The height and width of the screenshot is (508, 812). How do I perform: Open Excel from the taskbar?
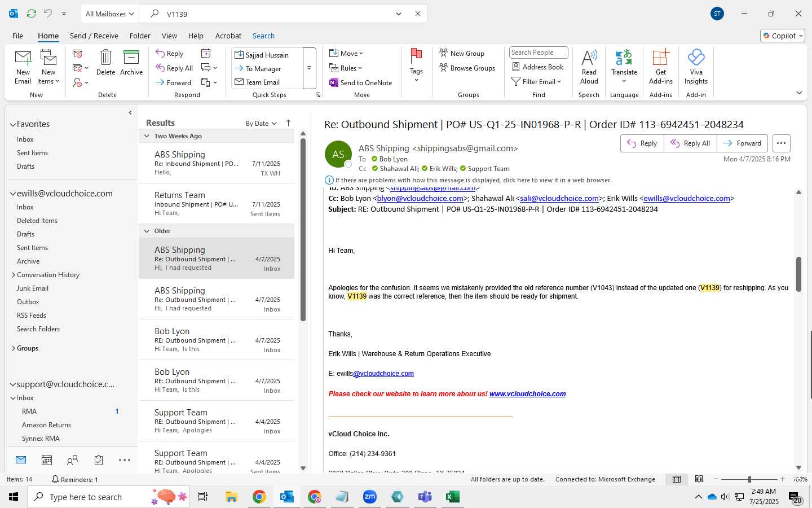[452, 497]
